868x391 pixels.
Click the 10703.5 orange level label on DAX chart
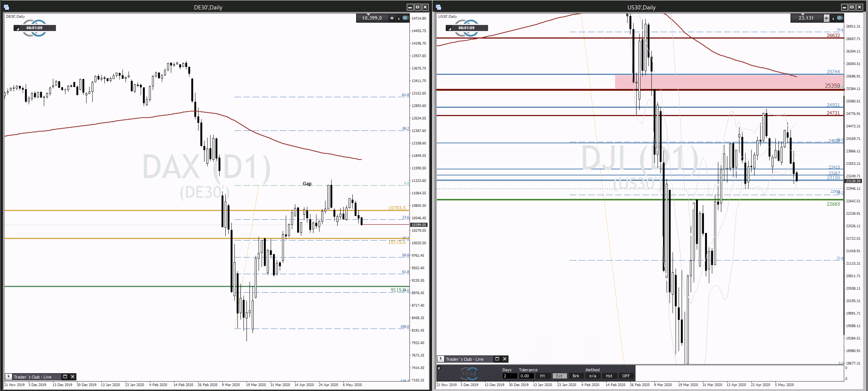(397, 208)
